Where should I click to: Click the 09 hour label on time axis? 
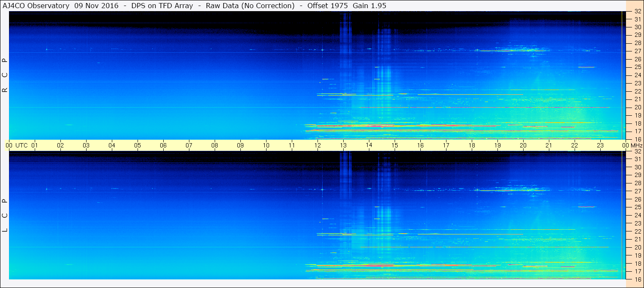[x=240, y=145]
